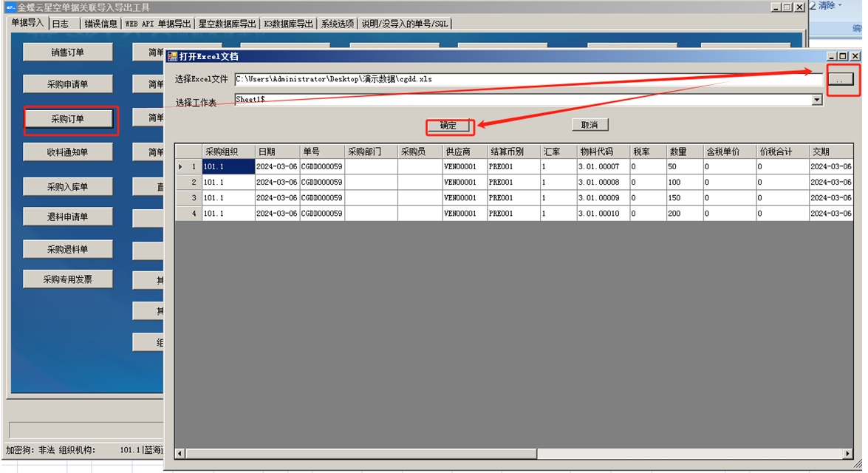Select row 4 via its row header
The width and height of the screenshot is (868, 473).
[189, 213]
